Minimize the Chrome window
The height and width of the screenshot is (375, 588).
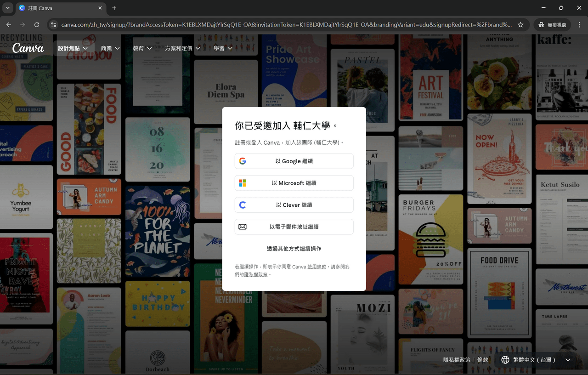(543, 8)
